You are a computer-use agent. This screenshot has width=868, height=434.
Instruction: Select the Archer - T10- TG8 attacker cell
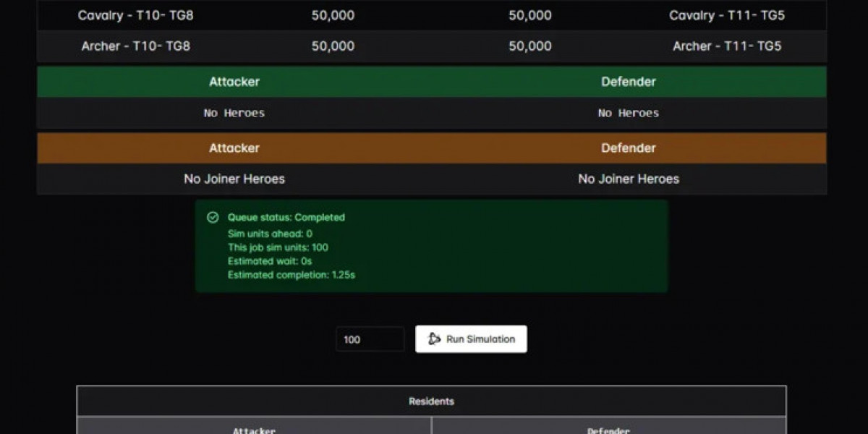pos(136,46)
